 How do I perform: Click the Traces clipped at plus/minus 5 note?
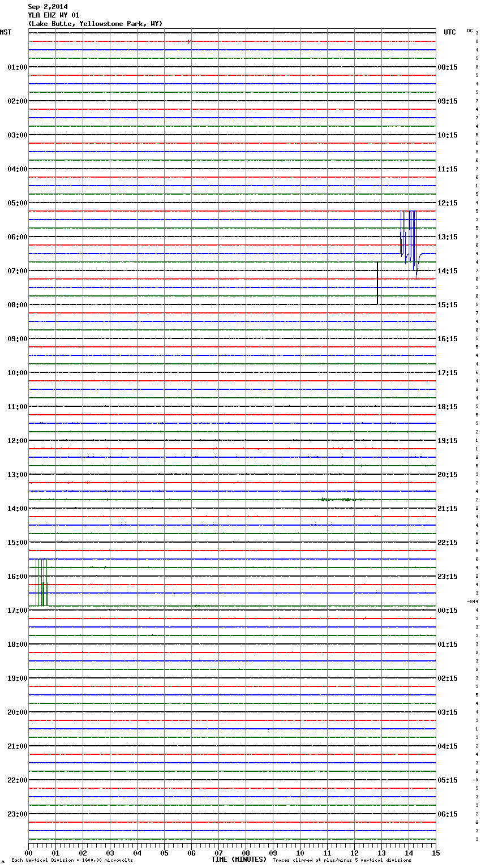[342, 860]
